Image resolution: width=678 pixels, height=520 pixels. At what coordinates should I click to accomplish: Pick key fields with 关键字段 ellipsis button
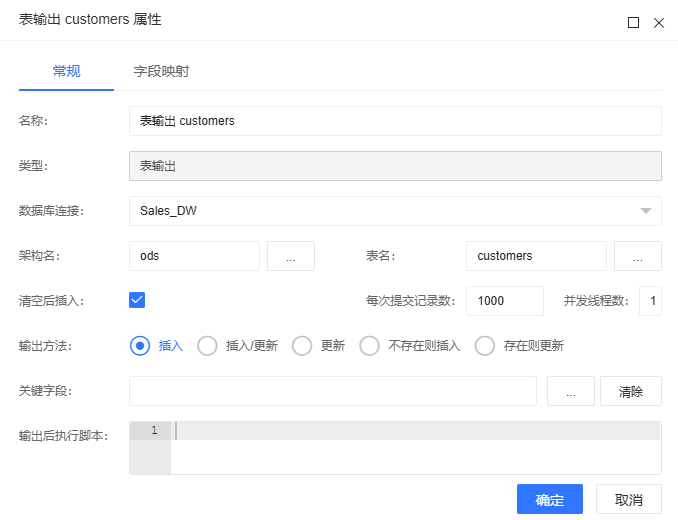pyautogui.click(x=571, y=391)
